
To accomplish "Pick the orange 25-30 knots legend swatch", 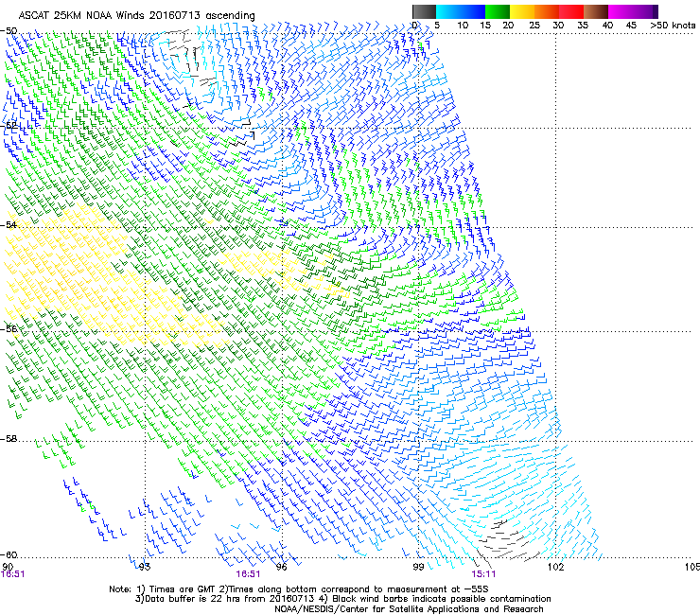I will pyautogui.click(x=547, y=11).
